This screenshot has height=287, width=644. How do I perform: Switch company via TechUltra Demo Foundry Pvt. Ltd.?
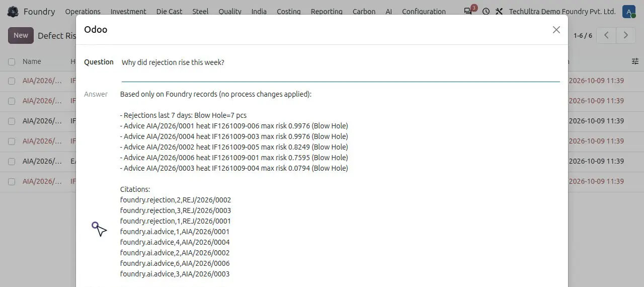[x=562, y=12]
